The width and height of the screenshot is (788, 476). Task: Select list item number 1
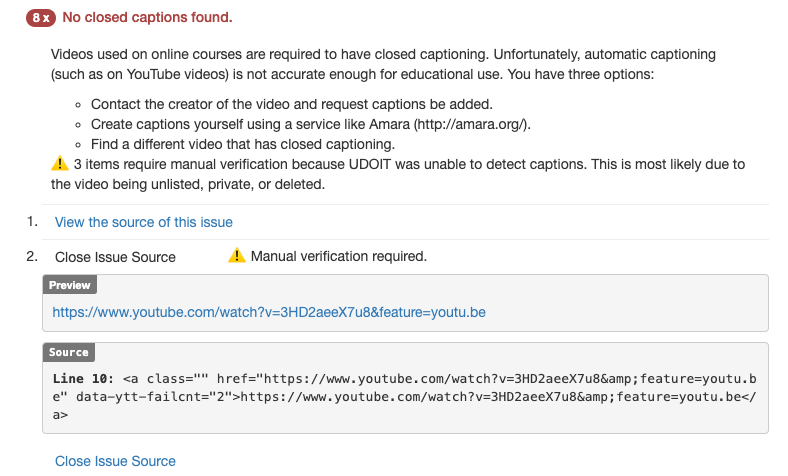[x=32, y=221]
